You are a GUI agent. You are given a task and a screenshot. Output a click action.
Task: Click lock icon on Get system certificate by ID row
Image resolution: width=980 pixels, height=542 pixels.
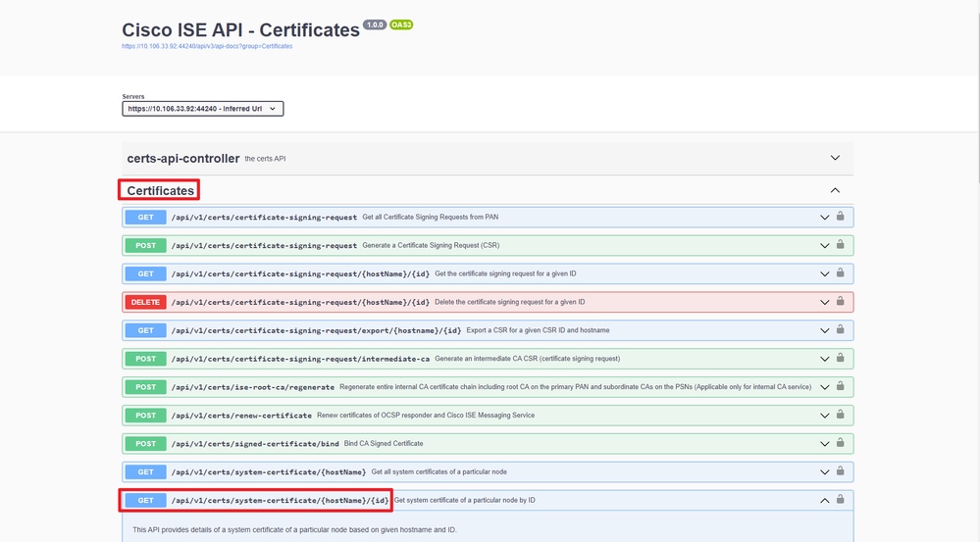tap(840, 499)
